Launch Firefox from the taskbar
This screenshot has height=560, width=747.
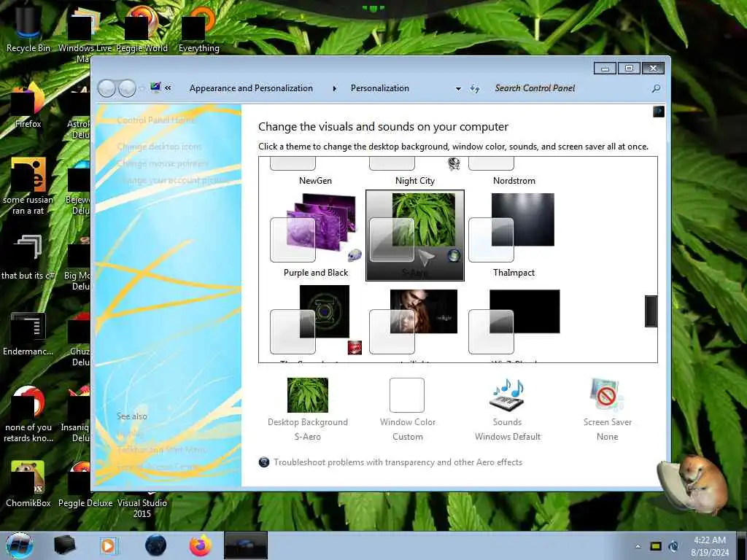point(201,545)
